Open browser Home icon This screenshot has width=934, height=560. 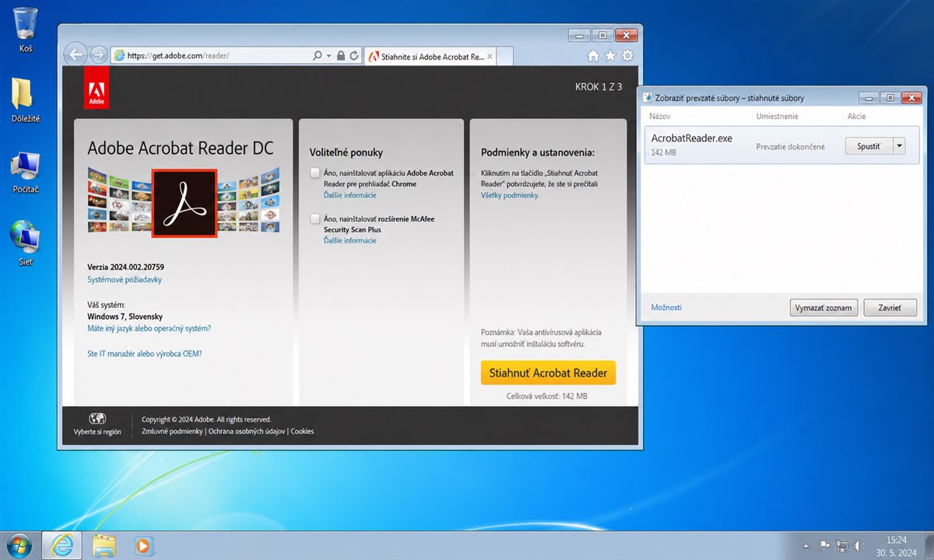(593, 56)
